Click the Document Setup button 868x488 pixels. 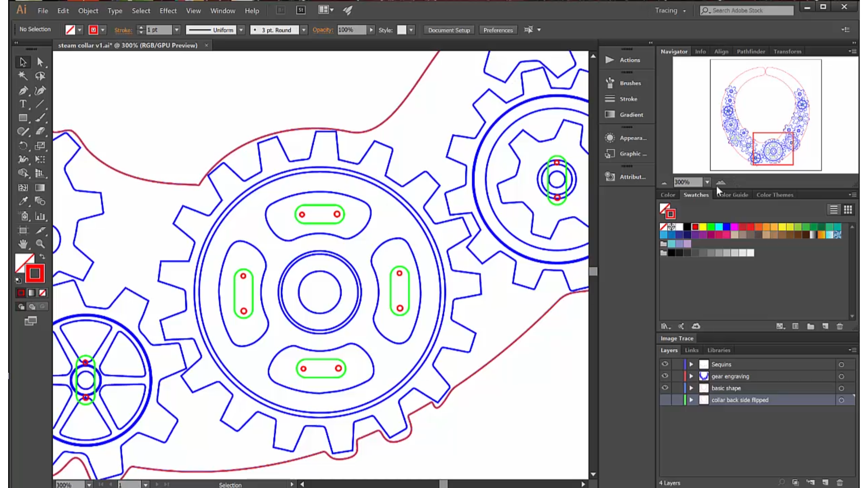448,30
